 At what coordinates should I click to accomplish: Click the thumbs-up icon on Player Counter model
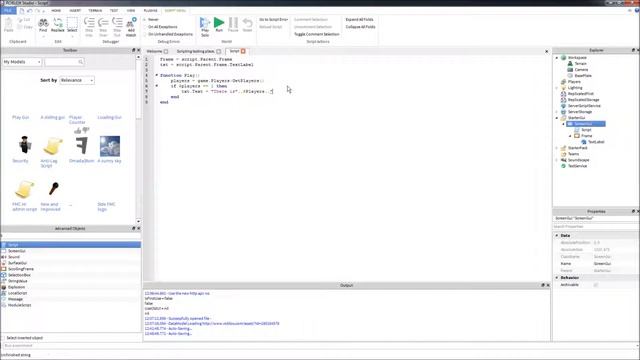coord(78,131)
